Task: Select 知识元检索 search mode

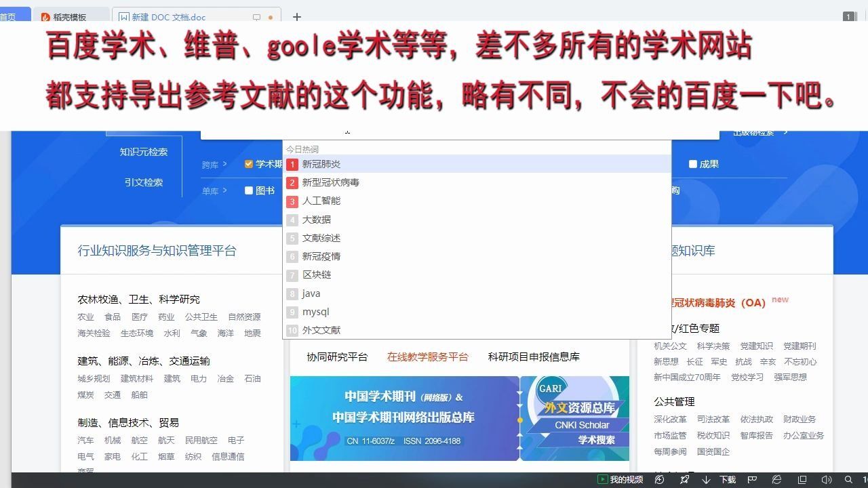Action: point(144,152)
